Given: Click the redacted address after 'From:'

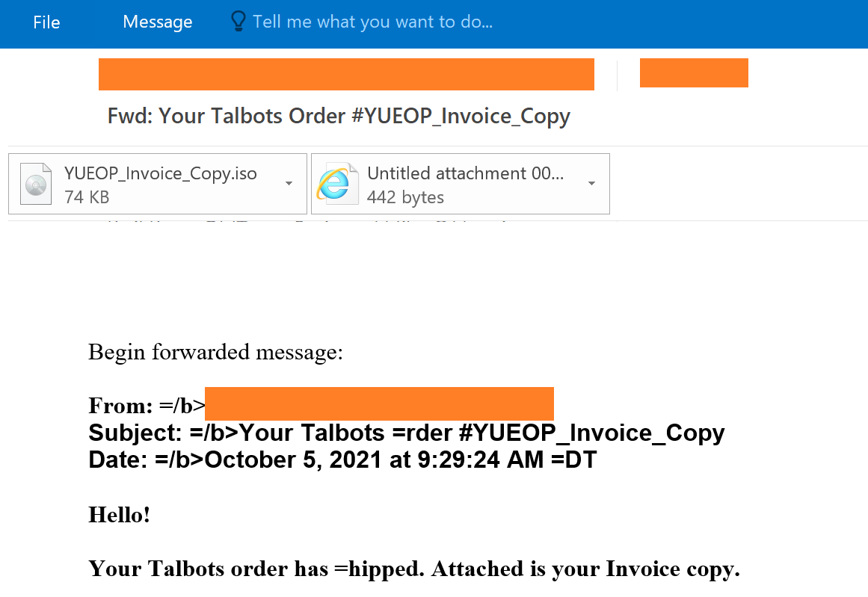Looking at the screenshot, I should (379, 404).
